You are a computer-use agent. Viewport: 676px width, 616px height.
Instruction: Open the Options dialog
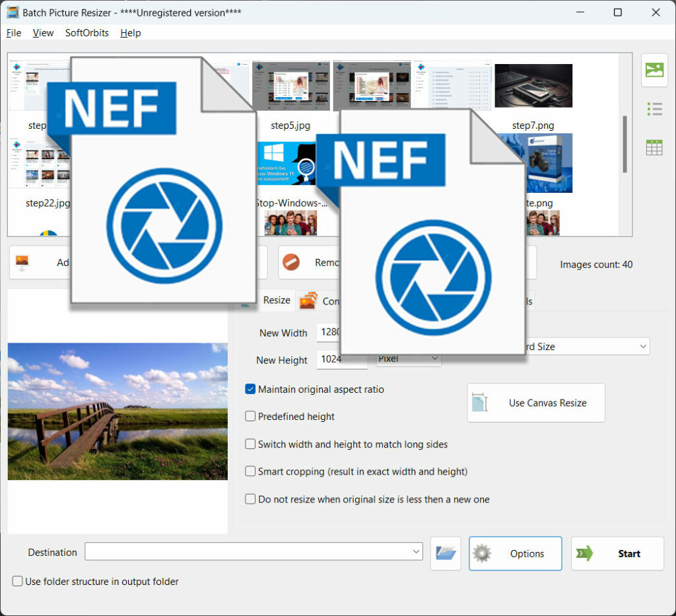(x=515, y=553)
